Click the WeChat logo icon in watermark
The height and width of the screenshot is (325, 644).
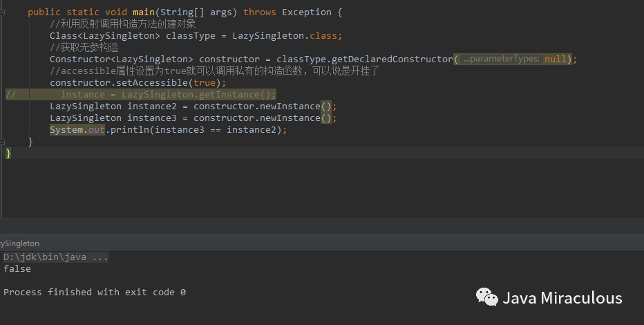486,298
